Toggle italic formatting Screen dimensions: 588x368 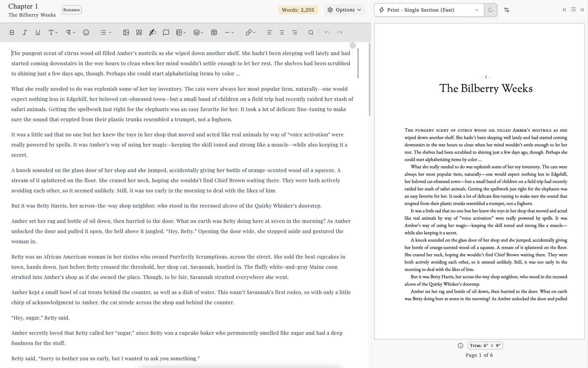(25, 32)
